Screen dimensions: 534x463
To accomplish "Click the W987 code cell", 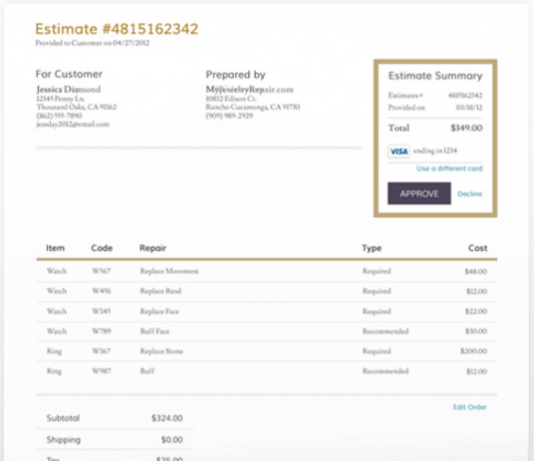I will (x=101, y=371).
